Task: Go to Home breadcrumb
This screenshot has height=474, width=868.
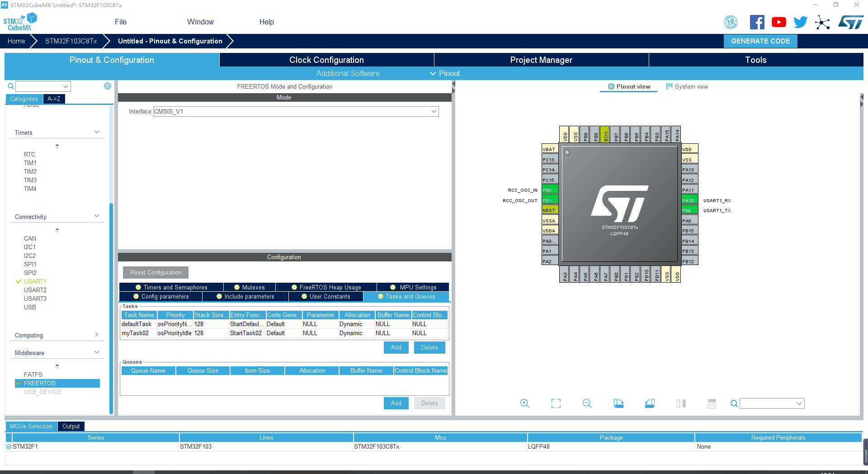Action: (16, 41)
